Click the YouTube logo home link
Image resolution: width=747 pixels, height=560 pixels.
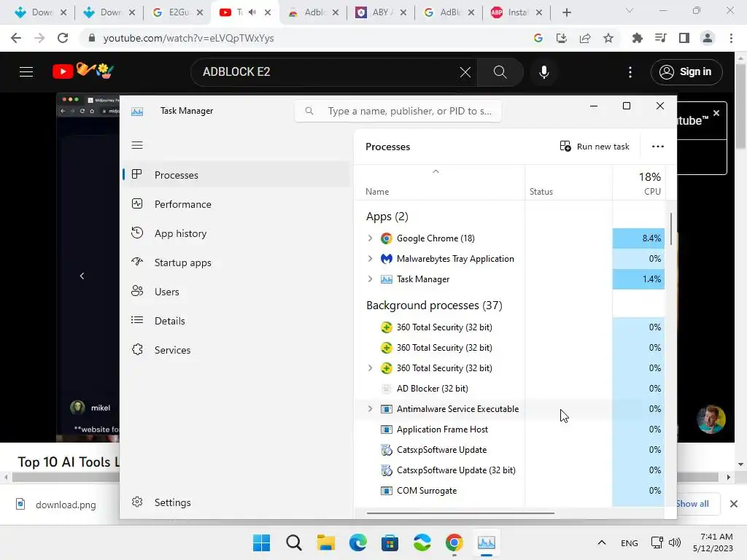point(82,71)
